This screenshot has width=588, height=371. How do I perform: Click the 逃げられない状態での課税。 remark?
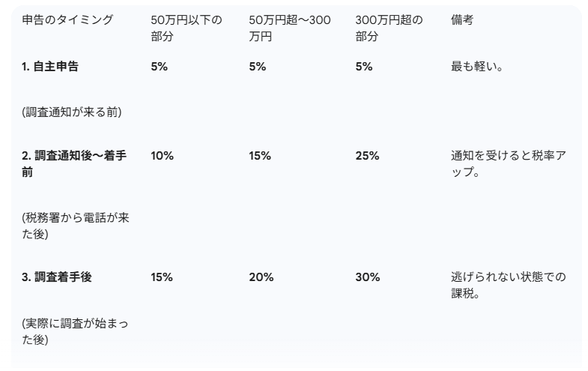(508, 285)
